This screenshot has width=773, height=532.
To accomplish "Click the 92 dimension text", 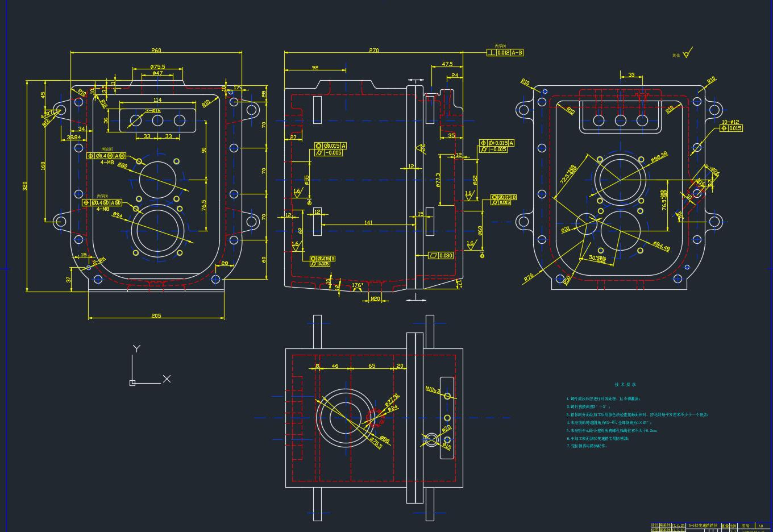I will click(x=315, y=68).
